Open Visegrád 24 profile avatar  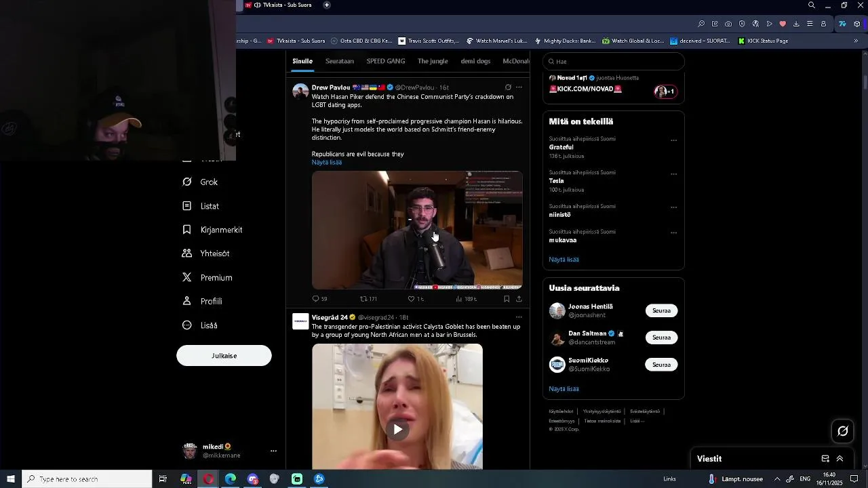tap(300, 321)
